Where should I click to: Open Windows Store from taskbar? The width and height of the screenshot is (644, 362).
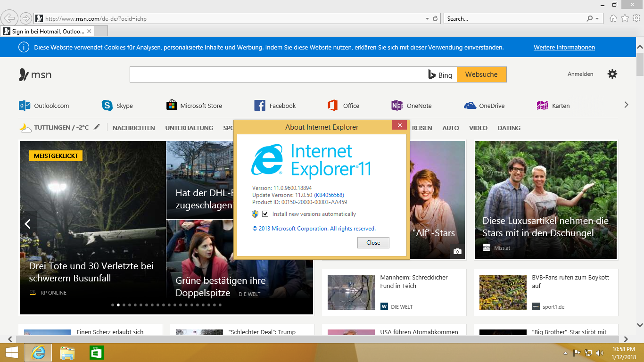(x=96, y=353)
